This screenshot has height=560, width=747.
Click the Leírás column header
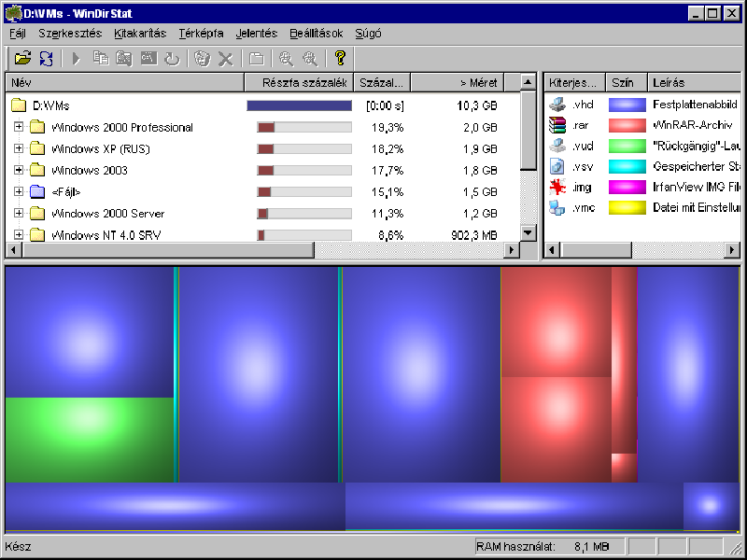pyautogui.click(x=694, y=82)
